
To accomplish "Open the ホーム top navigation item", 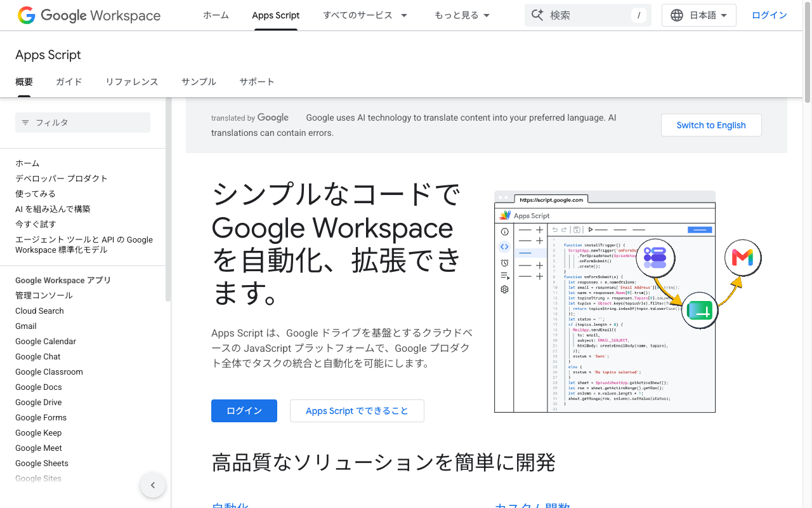I will tap(216, 15).
